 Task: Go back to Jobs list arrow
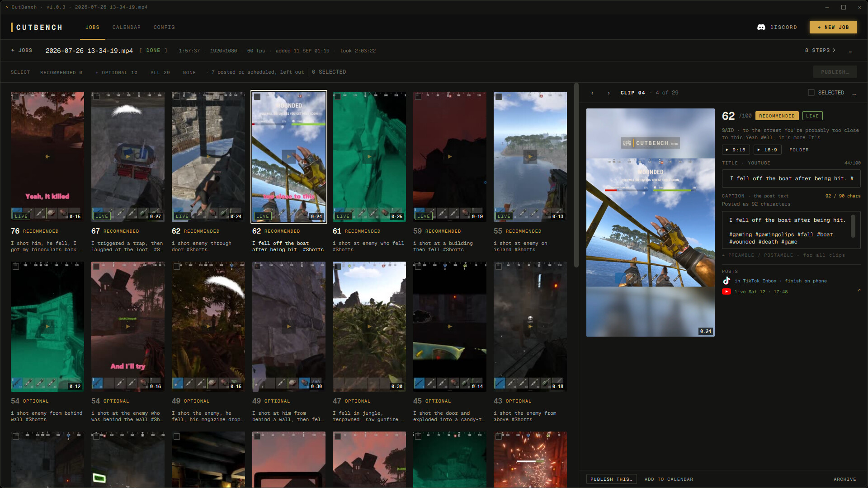click(x=21, y=51)
